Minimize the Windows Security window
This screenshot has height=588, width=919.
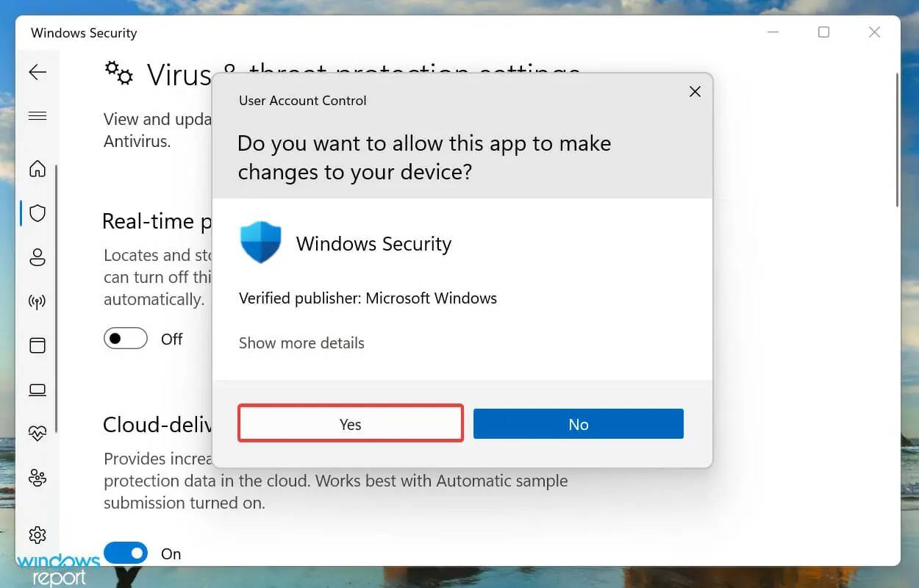pos(773,32)
